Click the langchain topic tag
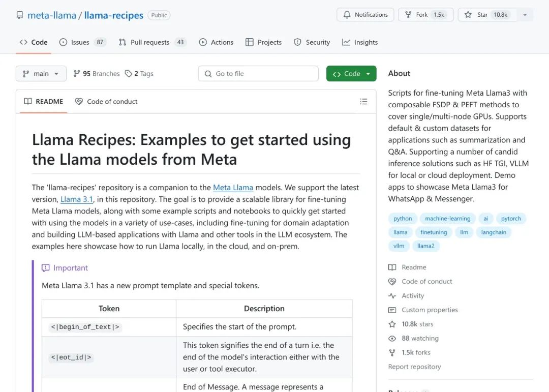 [493, 232]
